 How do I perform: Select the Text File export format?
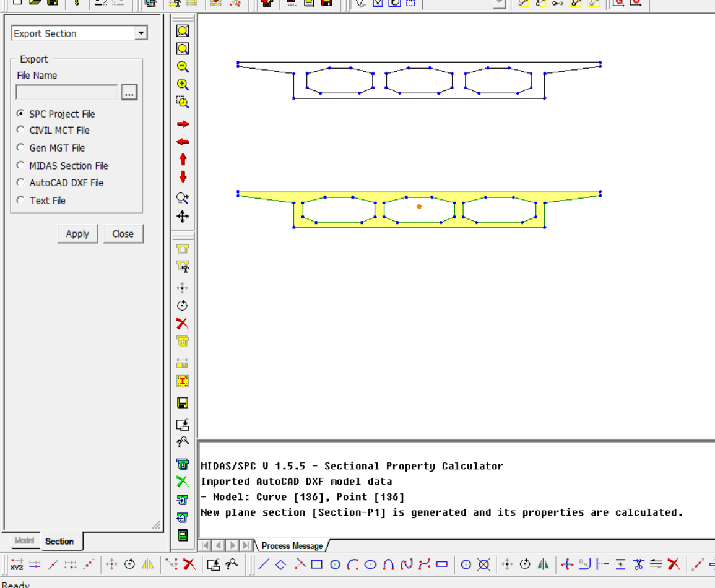(21, 201)
